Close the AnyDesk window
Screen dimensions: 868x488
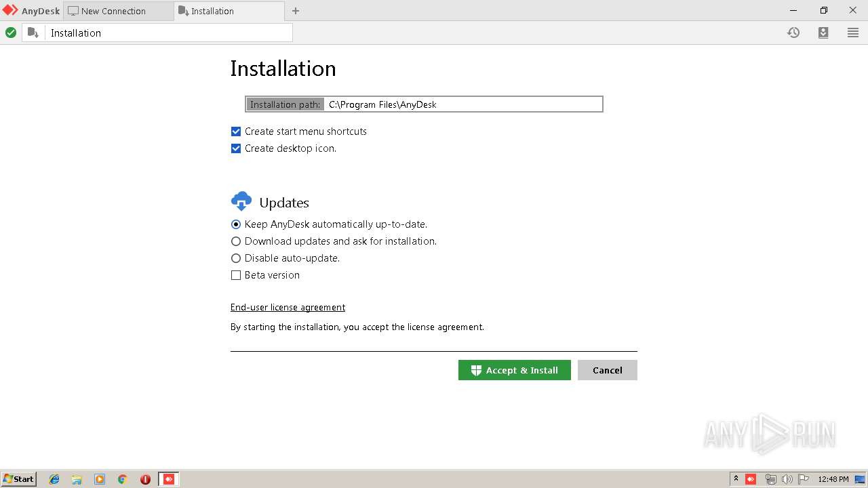[853, 10]
